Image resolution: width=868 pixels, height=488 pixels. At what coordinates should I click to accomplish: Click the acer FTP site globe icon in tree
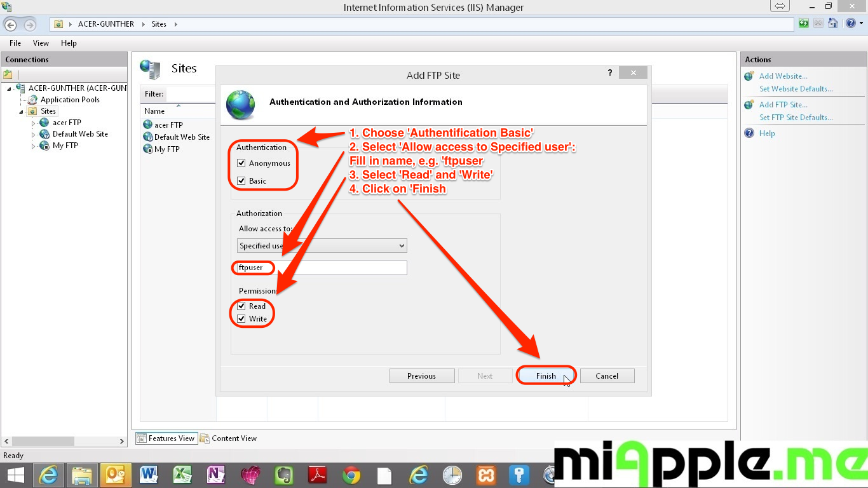pyautogui.click(x=44, y=123)
